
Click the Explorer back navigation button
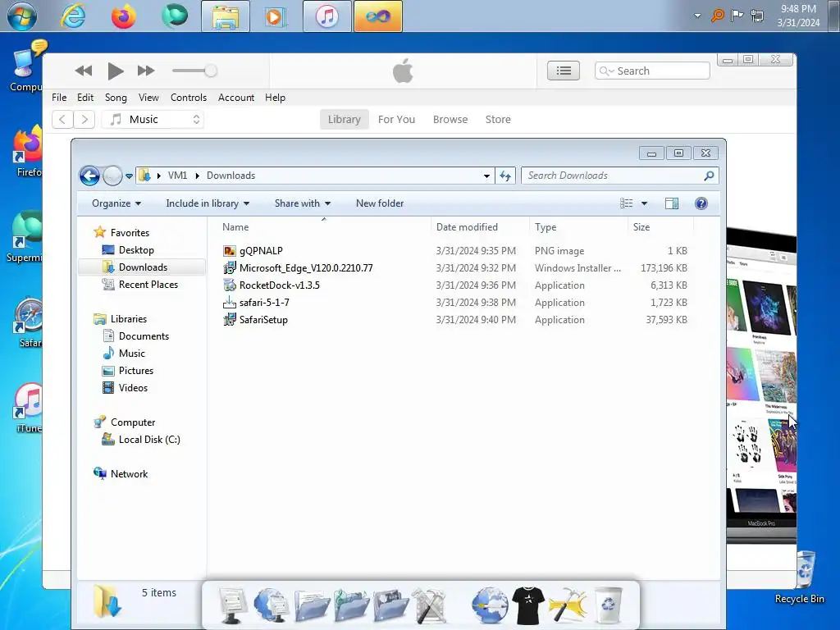click(89, 176)
